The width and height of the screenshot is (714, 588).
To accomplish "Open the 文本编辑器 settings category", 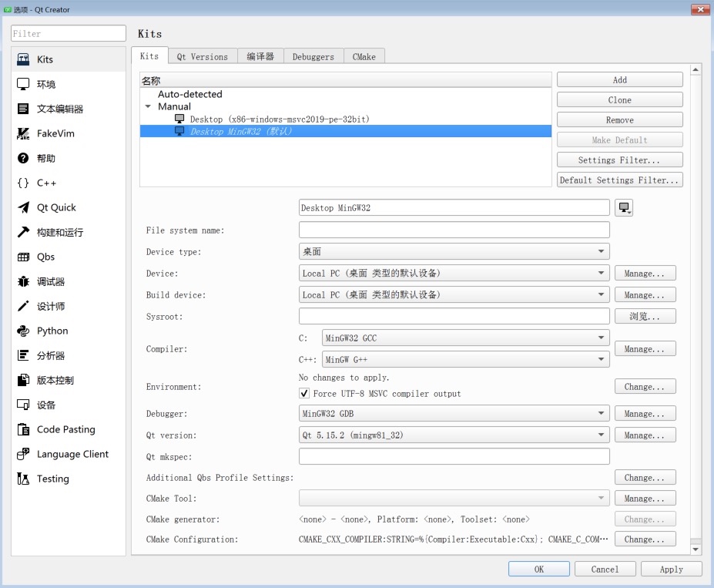I will pos(69,109).
